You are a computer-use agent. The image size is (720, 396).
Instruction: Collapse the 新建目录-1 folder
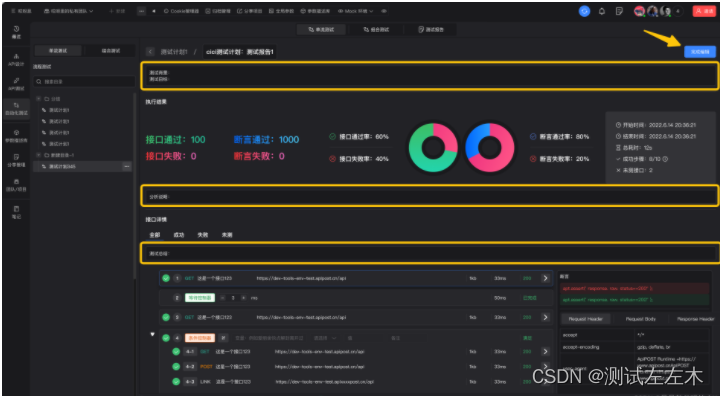coord(39,155)
